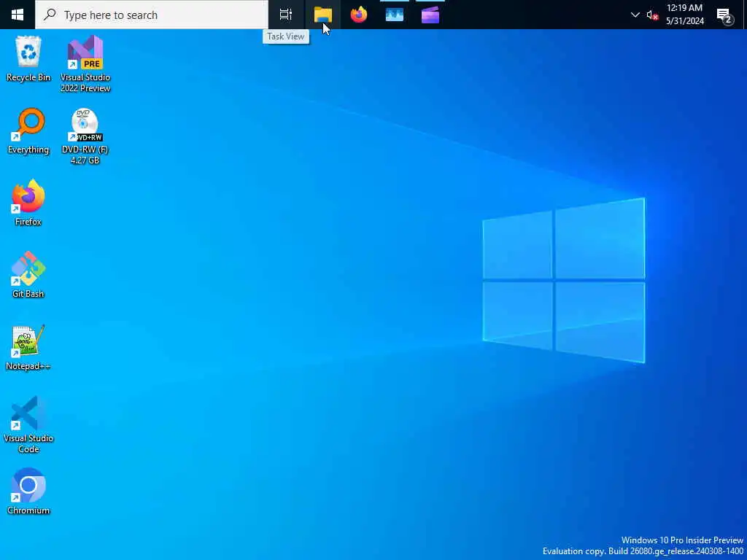The width and height of the screenshot is (747, 560).
Task: Select the Everything search shortcut
Action: point(28,131)
